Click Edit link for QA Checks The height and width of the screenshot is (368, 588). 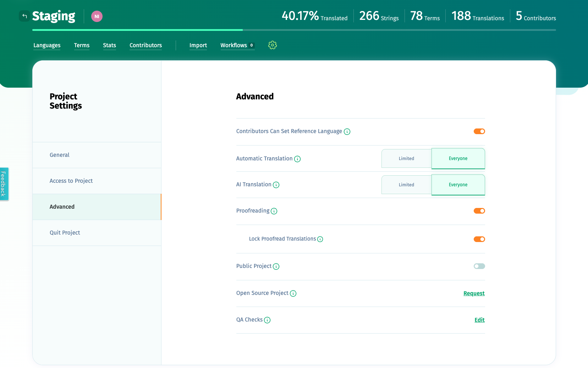(479, 320)
